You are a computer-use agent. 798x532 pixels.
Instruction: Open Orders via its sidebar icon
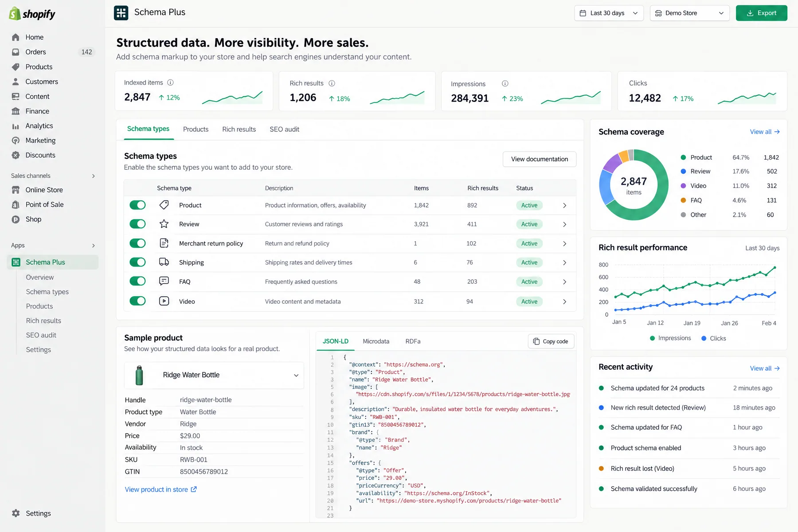click(16, 52)
